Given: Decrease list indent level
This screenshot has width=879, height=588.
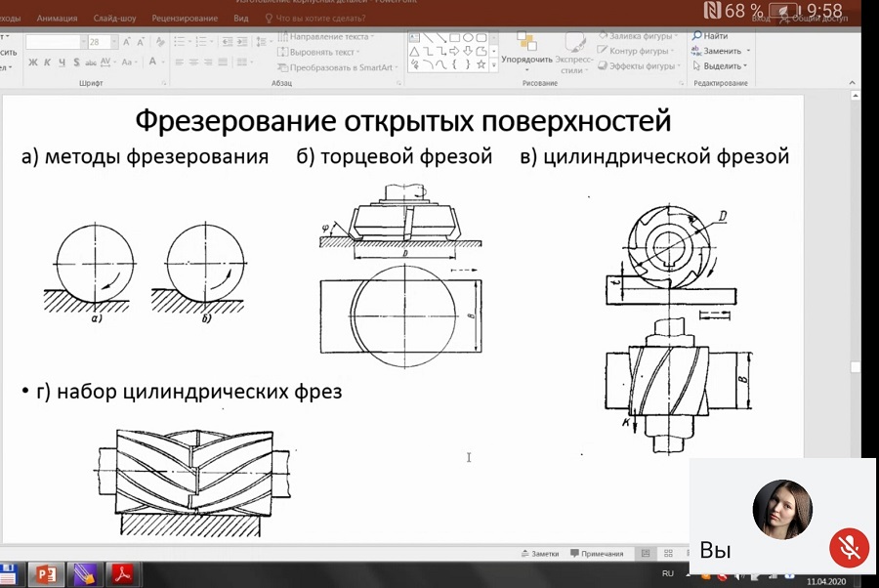Looking at the screenshot, I should 228,41.
